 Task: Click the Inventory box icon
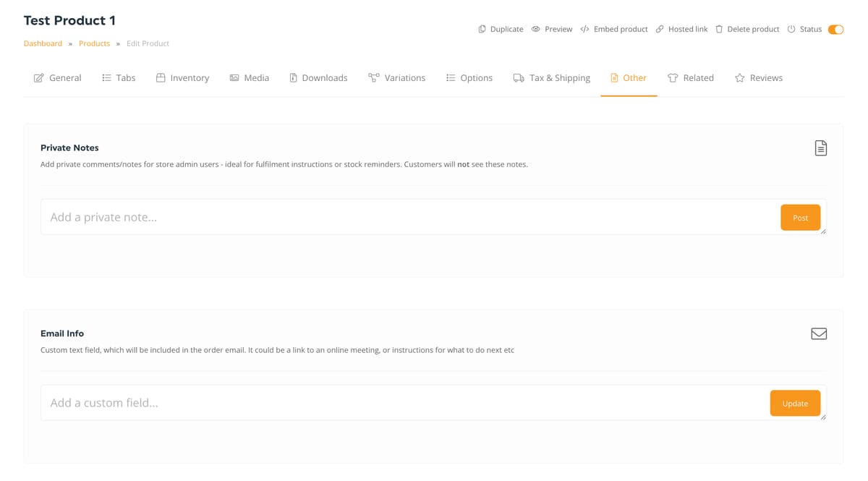click(x=161, y=78)
